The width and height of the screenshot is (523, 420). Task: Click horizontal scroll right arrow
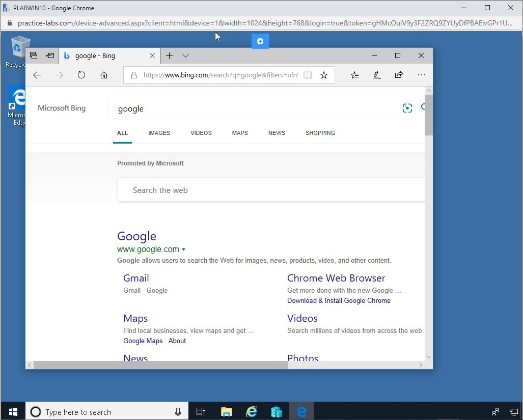point(420,365)
